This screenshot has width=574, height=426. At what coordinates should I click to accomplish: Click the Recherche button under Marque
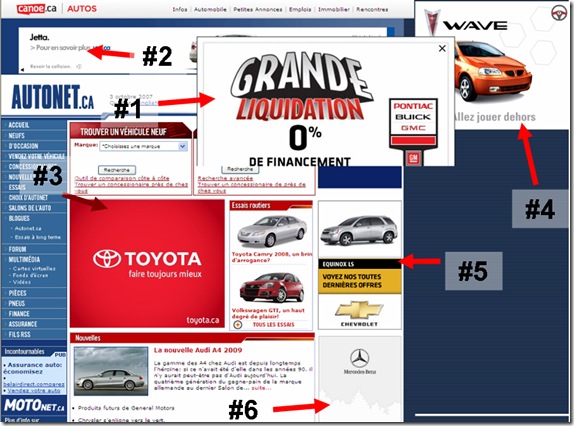(117, 170)
